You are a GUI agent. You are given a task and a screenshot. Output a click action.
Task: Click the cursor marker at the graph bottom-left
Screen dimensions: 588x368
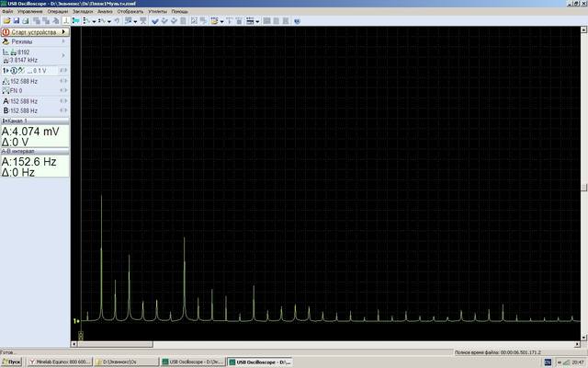(x=81, y=335)
